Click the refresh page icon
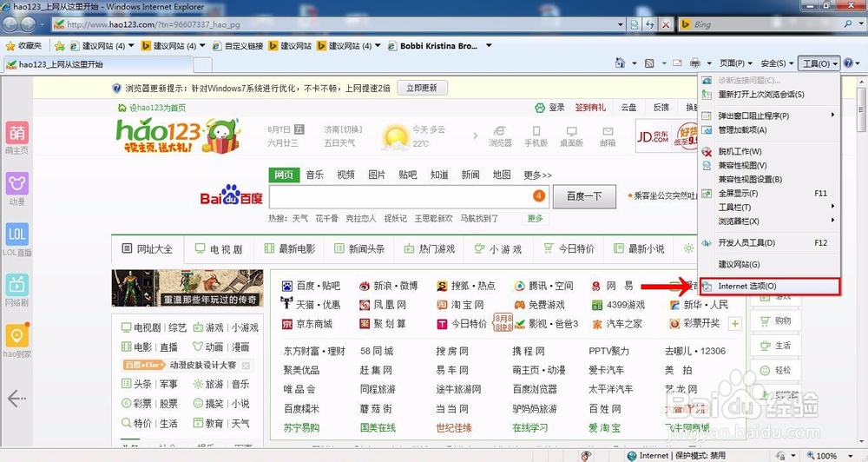Screen dimensions: 868x462 (650, 24)
